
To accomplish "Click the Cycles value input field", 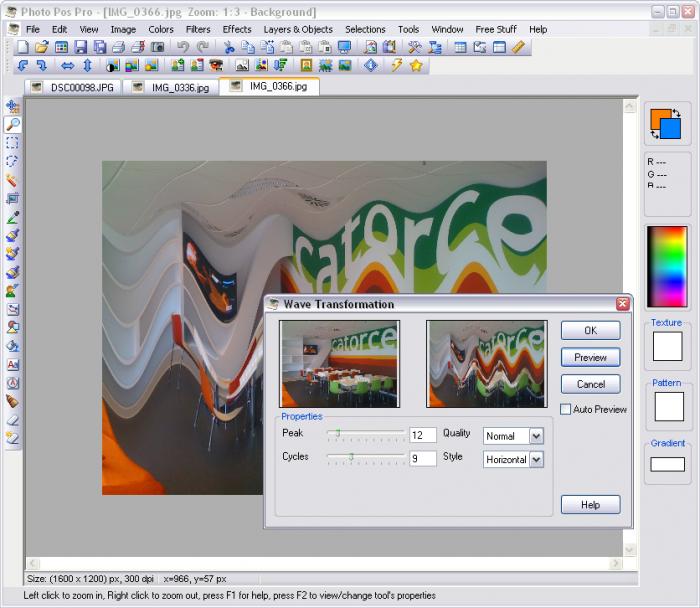I will coord(422,458).
